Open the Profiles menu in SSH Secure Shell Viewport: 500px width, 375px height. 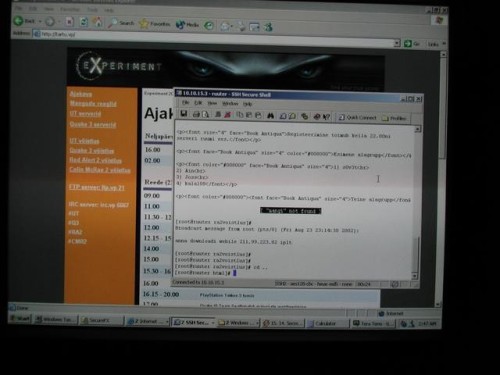tap(394, 118)
